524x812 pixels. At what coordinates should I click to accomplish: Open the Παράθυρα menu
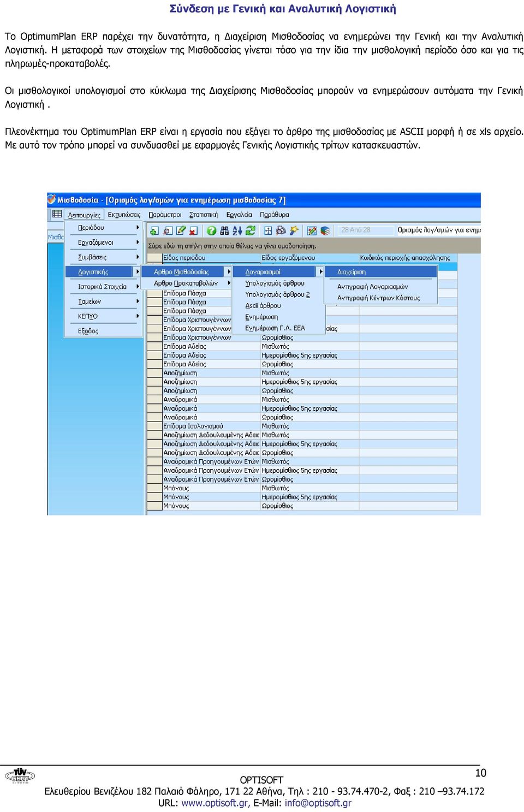275,215
